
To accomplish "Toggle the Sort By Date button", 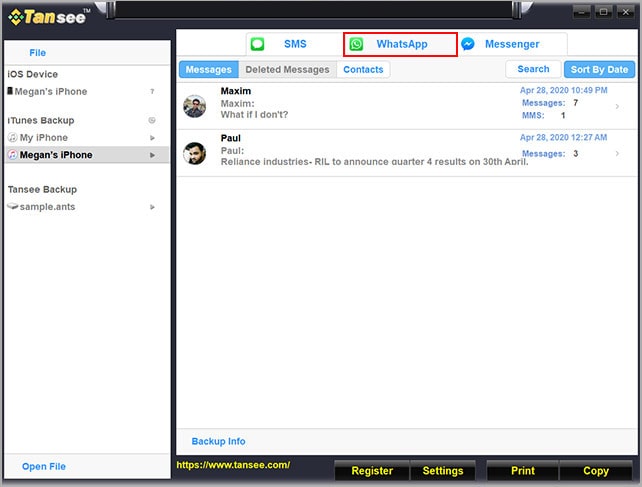I will (x=599, y=70).
